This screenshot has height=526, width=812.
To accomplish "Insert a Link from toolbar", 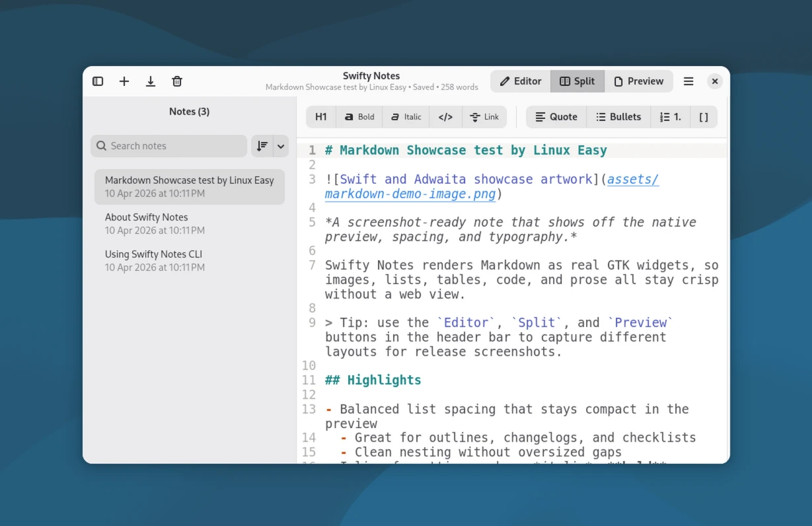I will tap(484, 117).
